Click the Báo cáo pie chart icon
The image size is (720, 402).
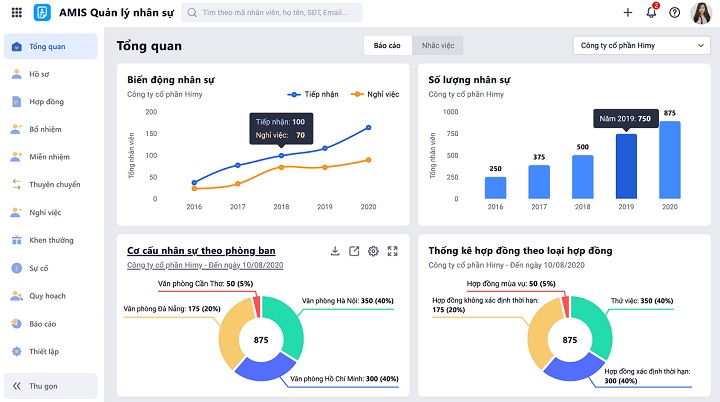pyautogui.click(x=17, y=323)
